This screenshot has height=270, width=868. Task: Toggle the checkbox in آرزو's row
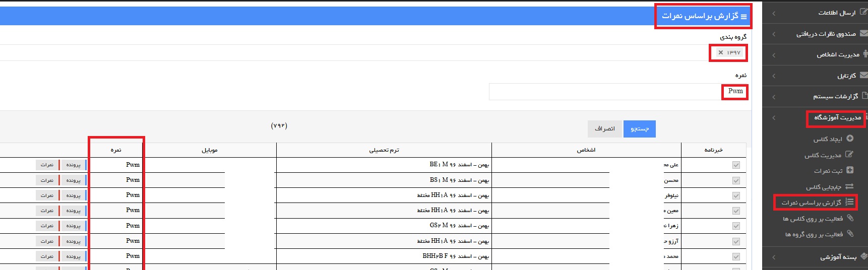pyautogui.click(x=736, y=241)
